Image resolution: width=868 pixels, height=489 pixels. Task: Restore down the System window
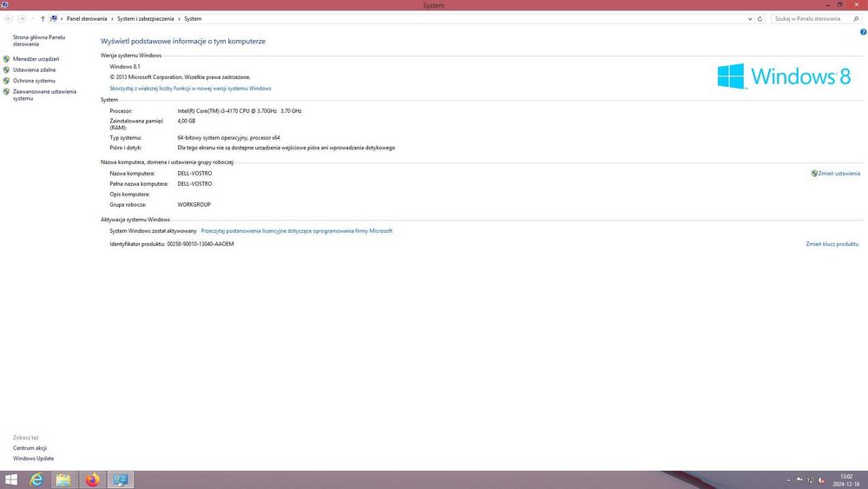tap(839, 5)
